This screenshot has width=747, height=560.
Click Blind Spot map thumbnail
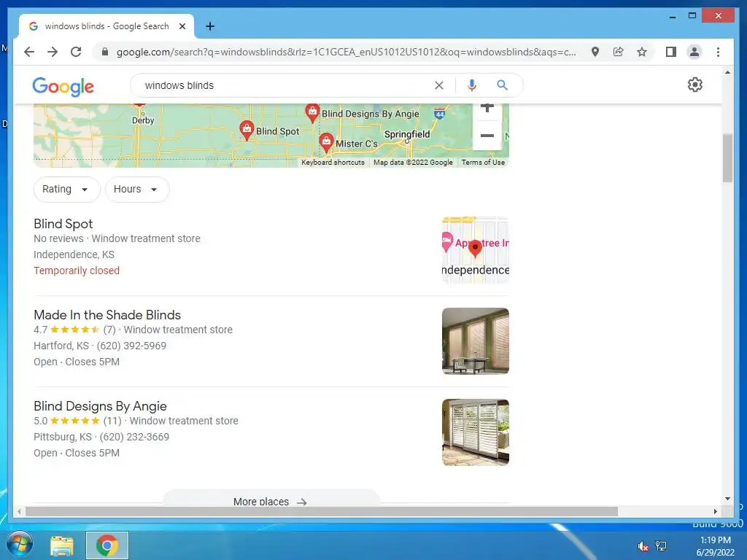coord(476,250)
